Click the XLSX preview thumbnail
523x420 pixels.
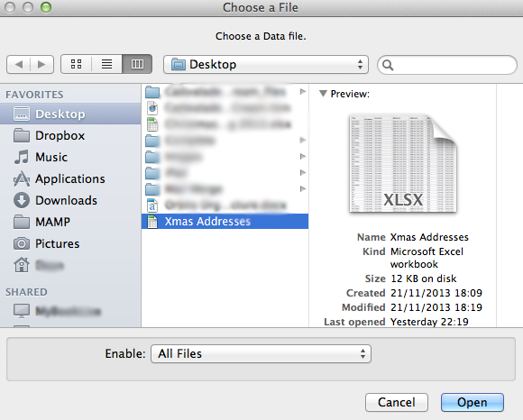[403, 164]
